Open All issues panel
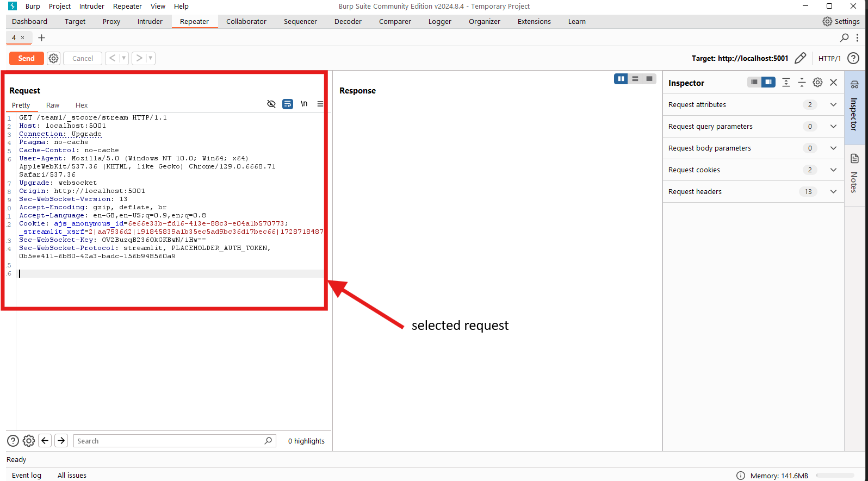The width and height of the screenshot is (868, 481). pyautogui.click(x=72, y=475)
